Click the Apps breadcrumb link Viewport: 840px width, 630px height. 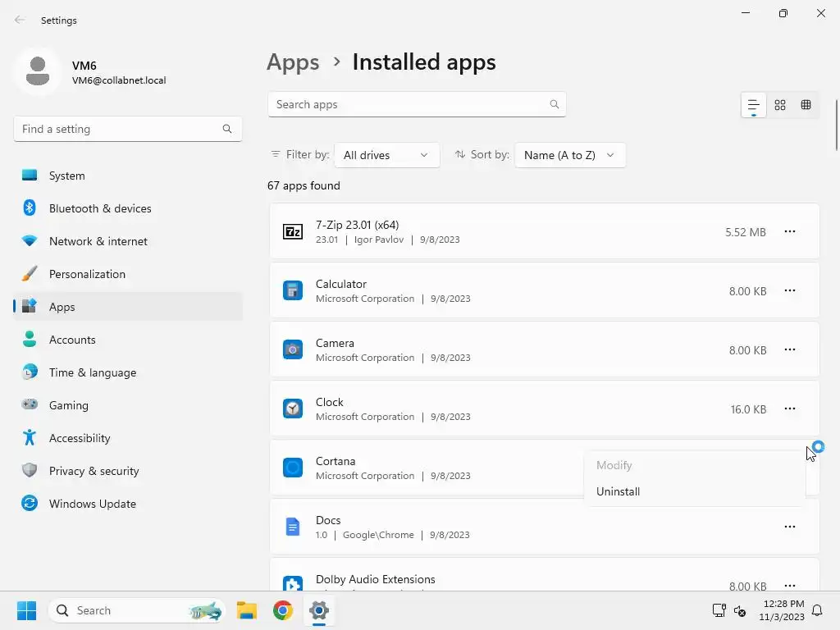[x=293, y=62]
